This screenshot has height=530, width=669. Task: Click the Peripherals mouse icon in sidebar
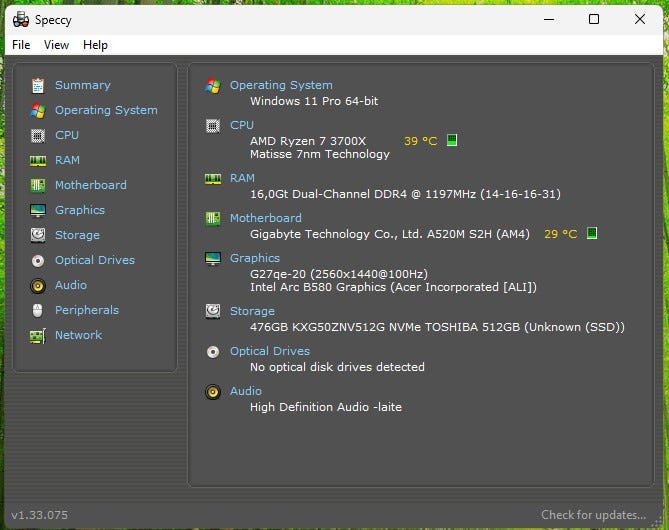coord(38,310)
